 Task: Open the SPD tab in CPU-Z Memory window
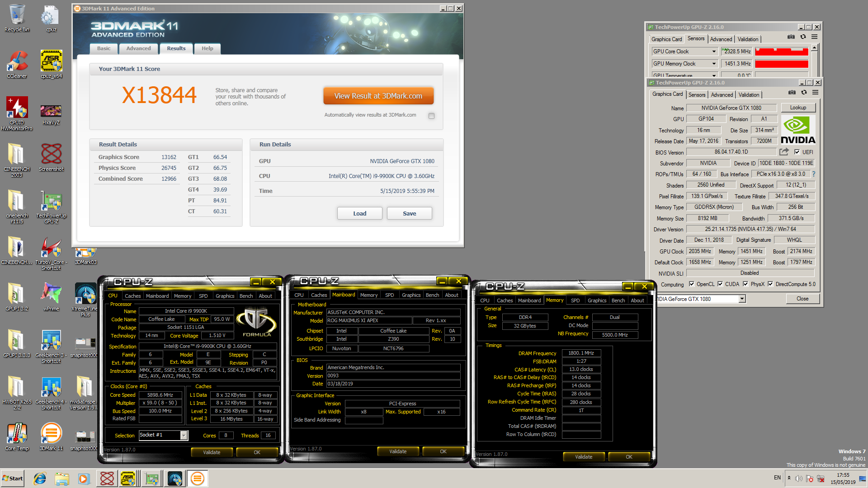575,300
